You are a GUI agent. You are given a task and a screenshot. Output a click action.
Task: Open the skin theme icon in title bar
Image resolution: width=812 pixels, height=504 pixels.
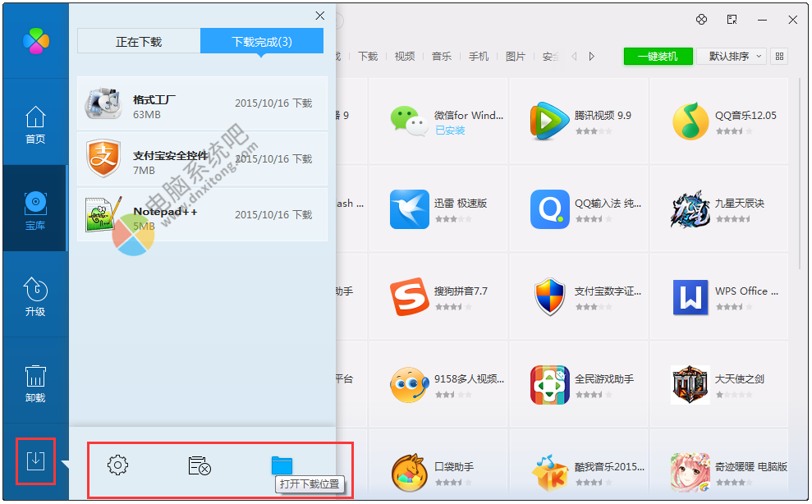tap(701, 19)
